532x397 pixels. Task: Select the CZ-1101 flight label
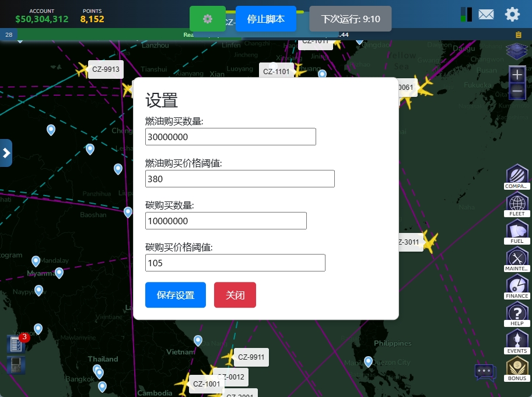tap(276, 71)
